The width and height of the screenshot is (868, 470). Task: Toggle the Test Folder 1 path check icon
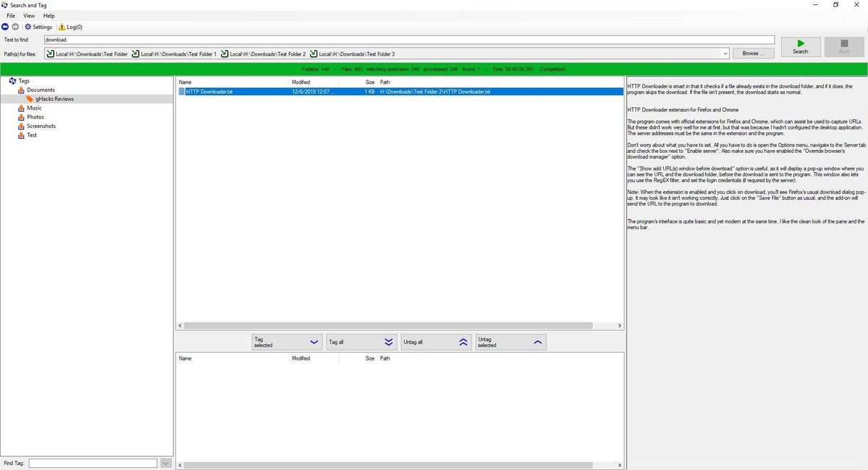coord(135,54)
